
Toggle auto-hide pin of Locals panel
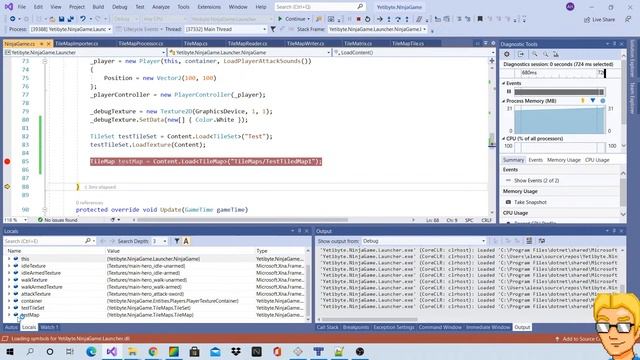pyautogui.click(x=299, y=231)
